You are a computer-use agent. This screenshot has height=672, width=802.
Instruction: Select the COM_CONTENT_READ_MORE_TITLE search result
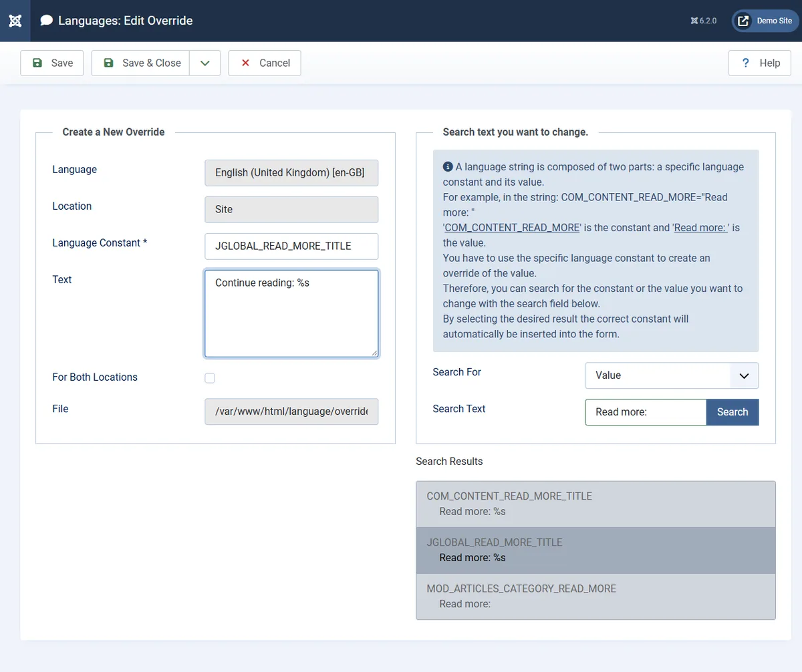tap(595, 504)
